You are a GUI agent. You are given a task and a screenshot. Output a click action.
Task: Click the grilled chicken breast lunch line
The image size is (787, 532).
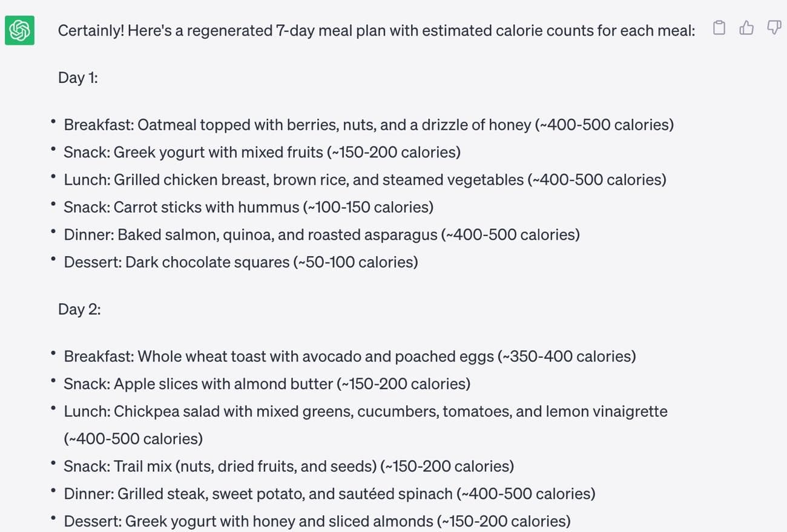(364, 180)
